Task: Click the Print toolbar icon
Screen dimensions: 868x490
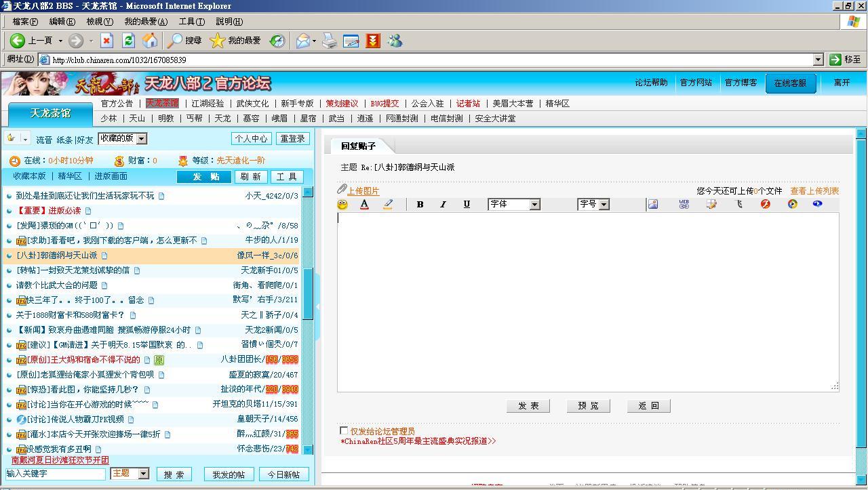Action: click(x=330, y=41)
